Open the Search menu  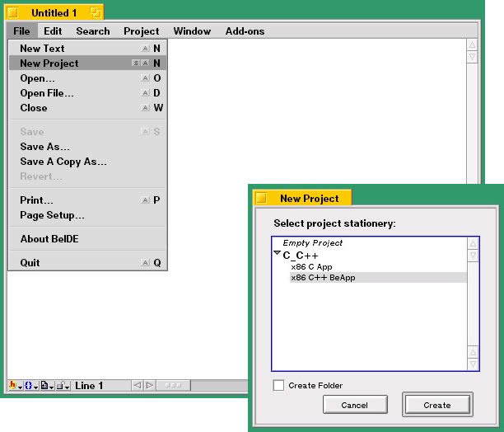93,31
